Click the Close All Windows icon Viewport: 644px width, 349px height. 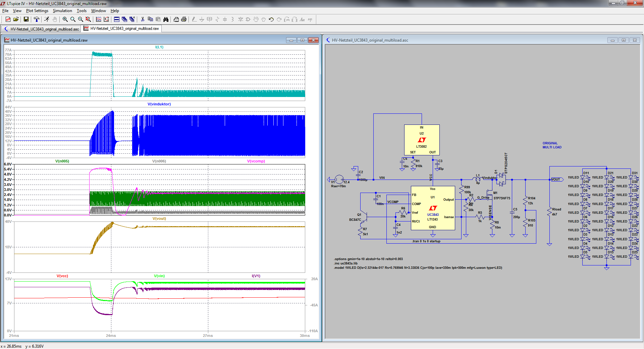coord(132,19)
